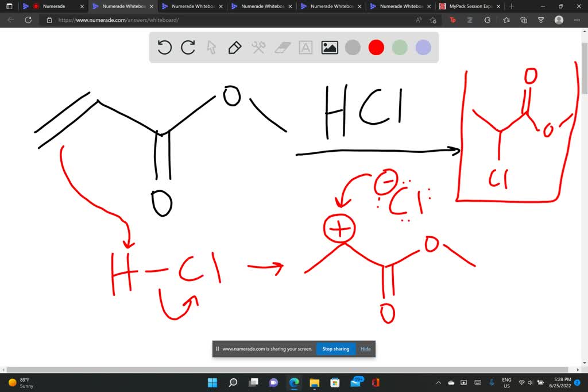The height and width of the screenshot is (392, 588).
Task: Hide the screen sharing notification bar
Action: pos(365,349)
